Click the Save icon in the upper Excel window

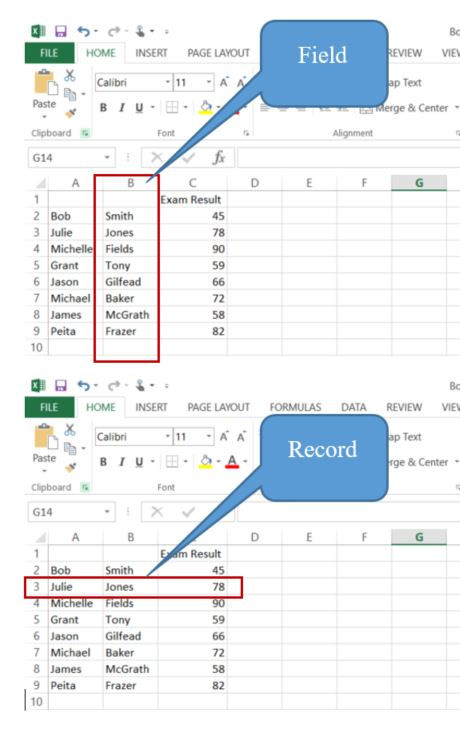tap(60, 32)
